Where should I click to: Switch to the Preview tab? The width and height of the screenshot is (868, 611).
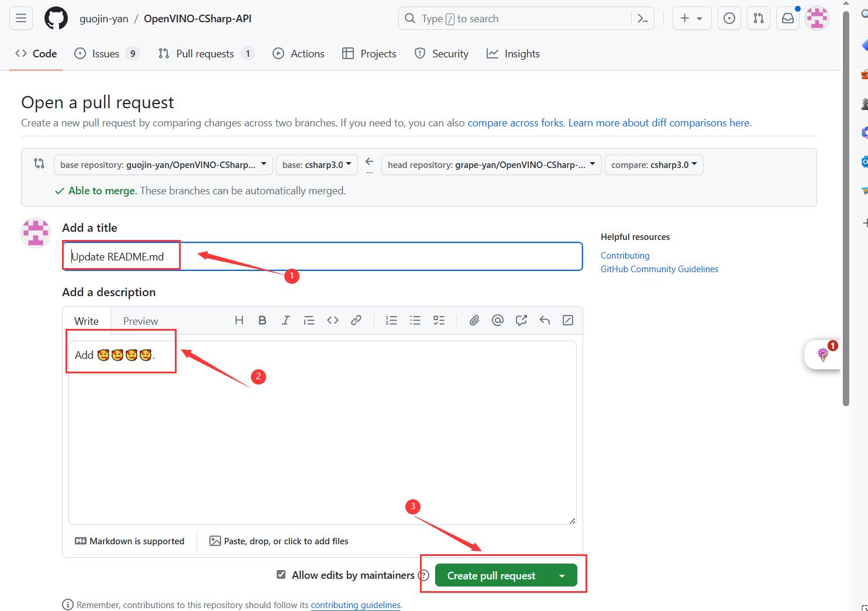click(x=140, y=321)
